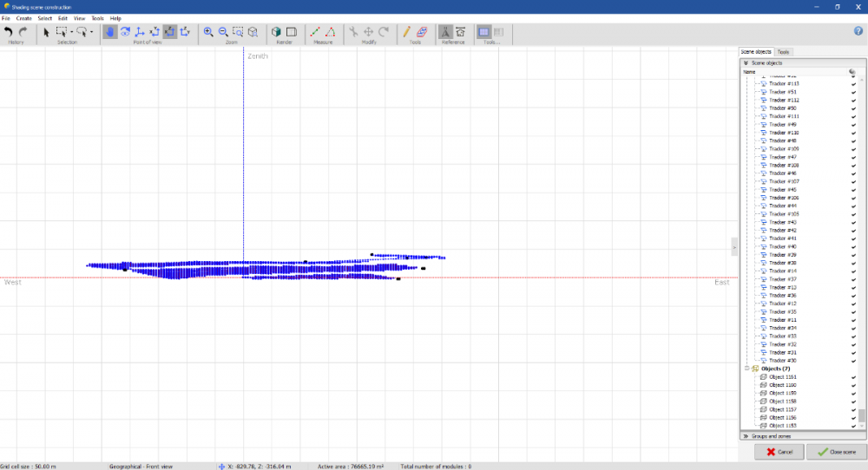Click the Zoom in magnifier
868x470 pixels.
pos(208,32)
